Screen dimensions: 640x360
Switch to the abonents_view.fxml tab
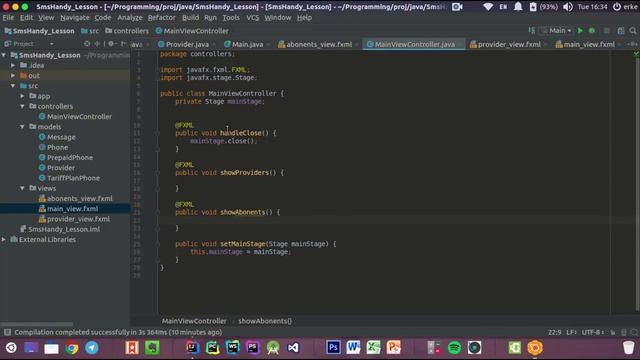(319, 44)
